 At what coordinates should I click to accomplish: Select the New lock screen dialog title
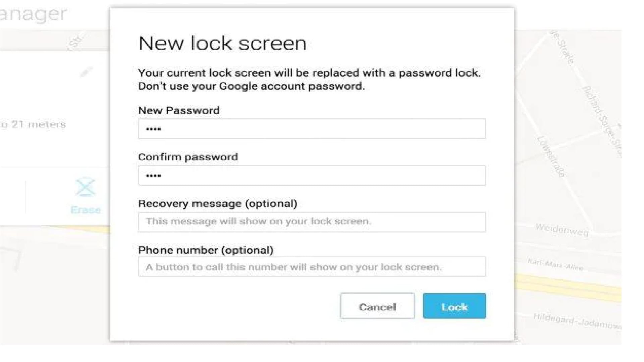pyautogui.click(x=222, y=43)
